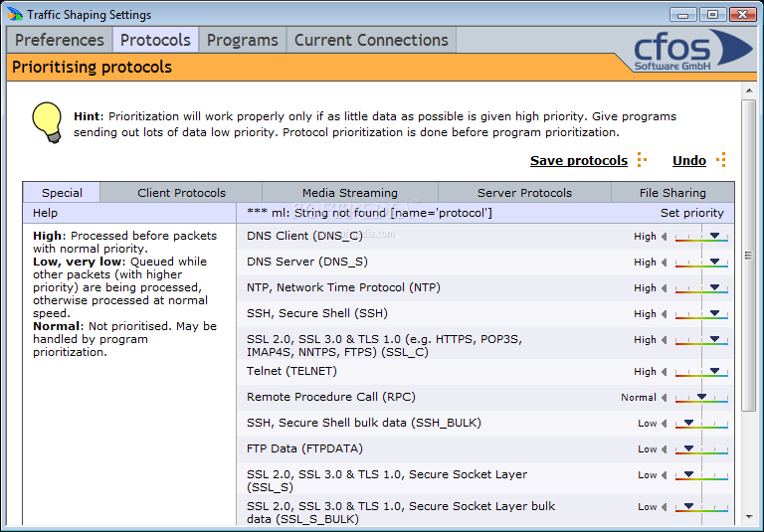The width and height of the screenshot is (764, 532).
Task: Click the scrollbar up arrow
Action: [x=749, y=90]
